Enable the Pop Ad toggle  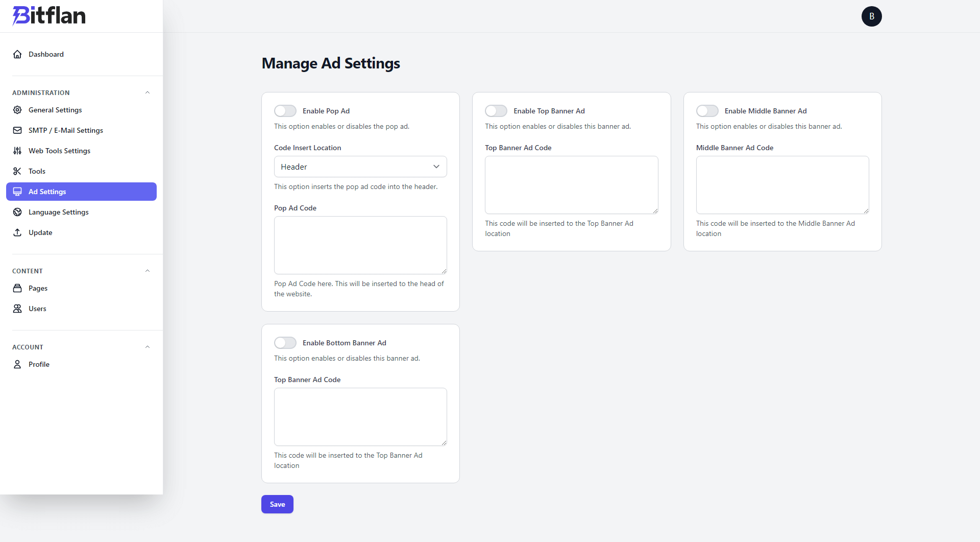click(x=285, y=111)
